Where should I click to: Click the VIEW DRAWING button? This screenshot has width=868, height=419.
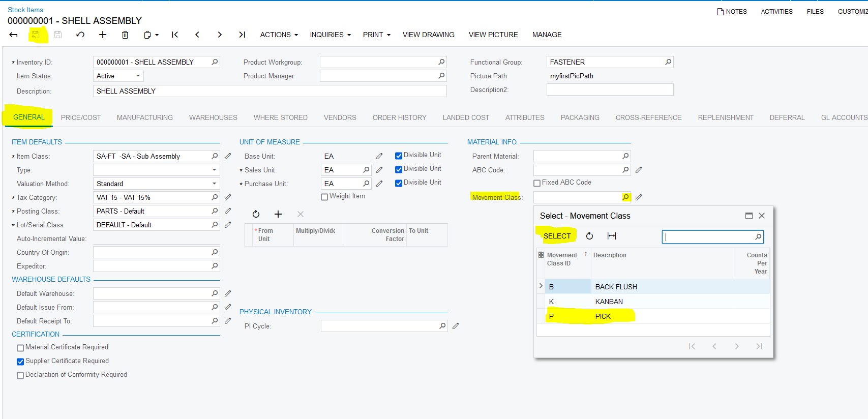pyautogui.click(x=428, y=35)
